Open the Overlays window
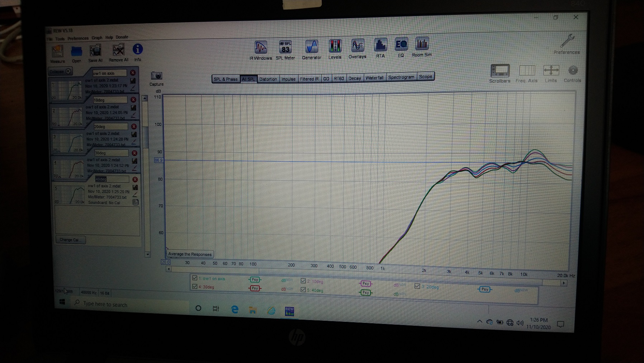Image resolution: width=644 pixels, height=363 pixels. pyautogui.click(x=357, y=46)
